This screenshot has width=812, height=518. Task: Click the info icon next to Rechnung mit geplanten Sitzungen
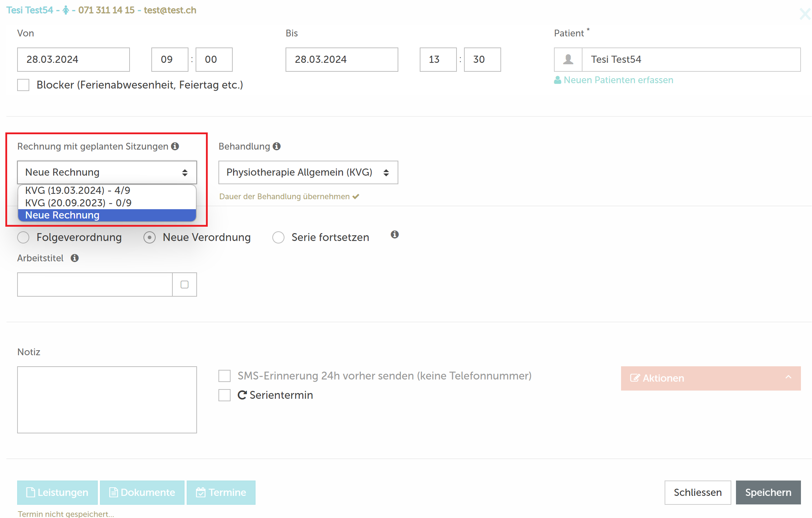[x=175, y=146]
